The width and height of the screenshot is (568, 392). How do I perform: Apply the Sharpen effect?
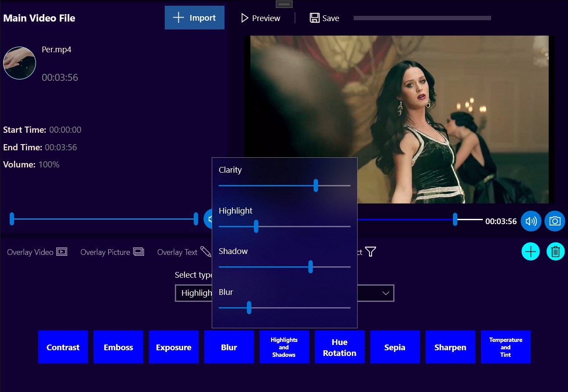(450, 347)
